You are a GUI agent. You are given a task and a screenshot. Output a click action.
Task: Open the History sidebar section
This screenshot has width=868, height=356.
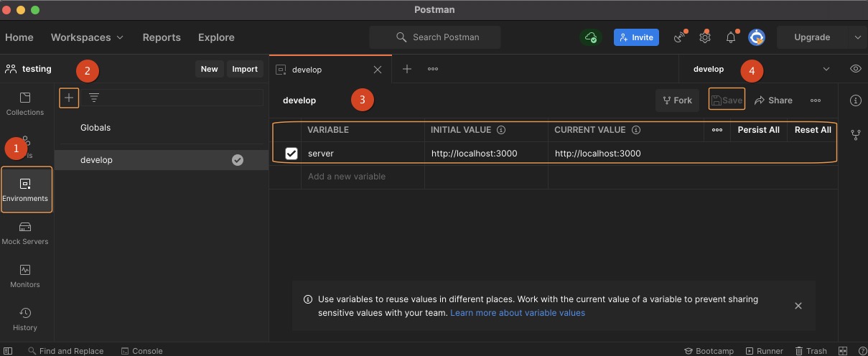[x=25, y=319]
